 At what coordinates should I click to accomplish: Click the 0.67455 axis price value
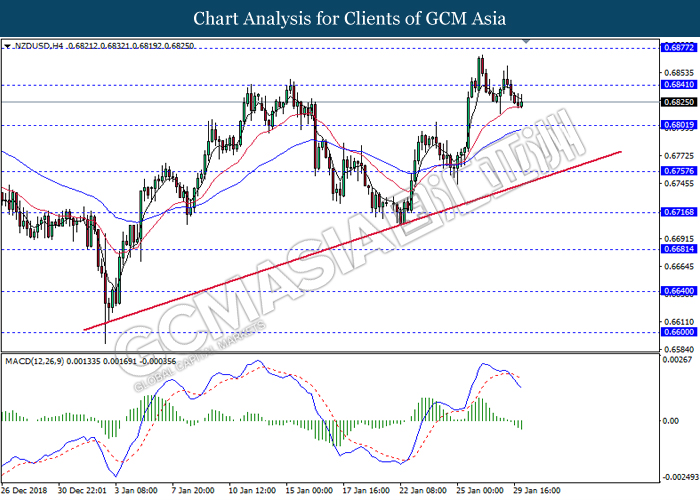[679, 183]
